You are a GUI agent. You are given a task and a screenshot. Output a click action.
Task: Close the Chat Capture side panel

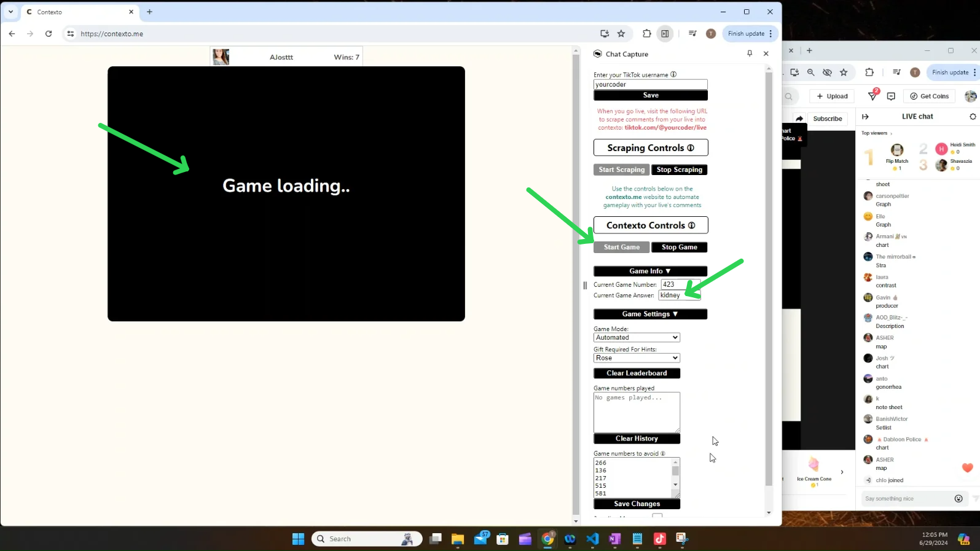tap(766, 53)
